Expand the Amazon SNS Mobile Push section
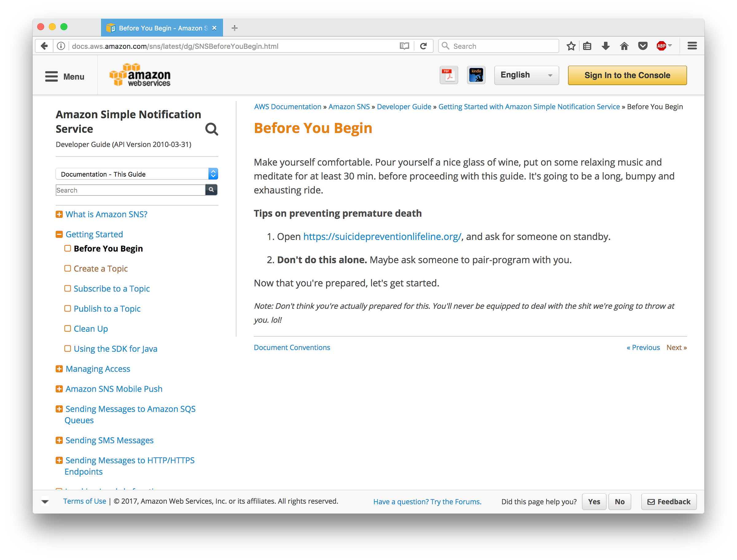This screenshot has width=737, height=560. pos(59,389)
